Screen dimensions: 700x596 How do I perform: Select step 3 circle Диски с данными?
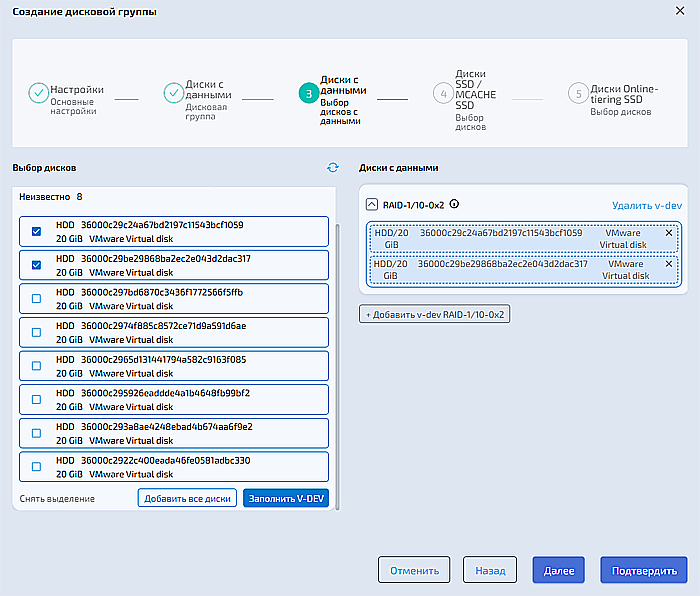click(308, 93)
